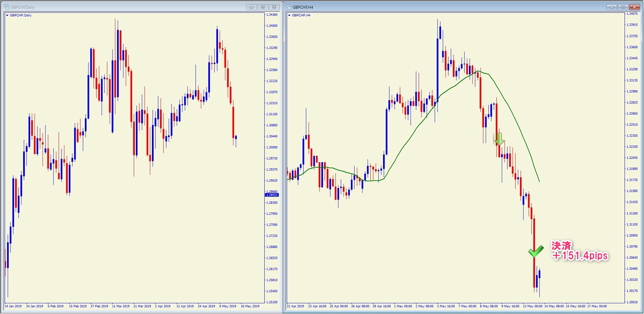Screen dimensions: 644x314
Task: Click price level 1.30485 on H4 axis
Action: [x=632, y=269]
